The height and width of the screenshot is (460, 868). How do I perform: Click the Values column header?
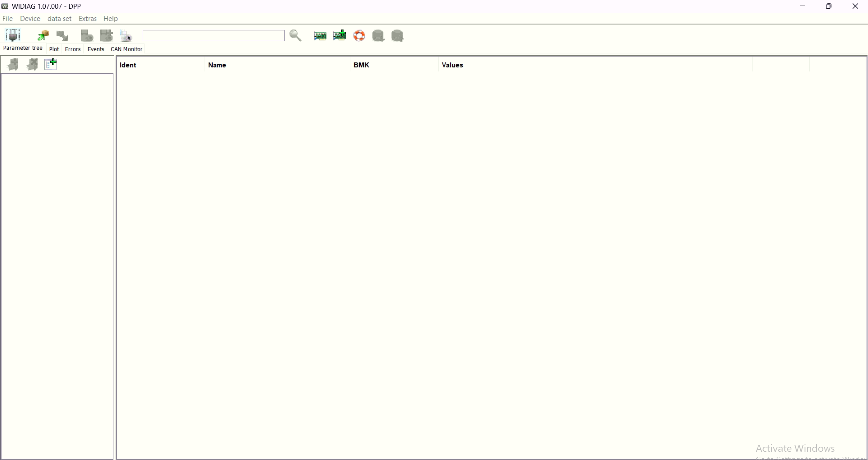pos(595,65)
